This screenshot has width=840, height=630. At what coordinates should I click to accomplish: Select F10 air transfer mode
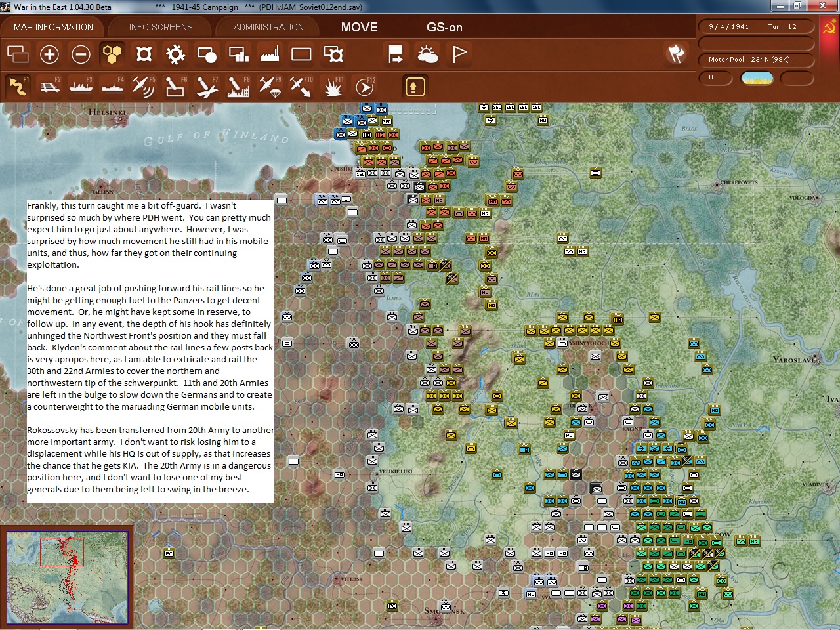tap(301, 86)
